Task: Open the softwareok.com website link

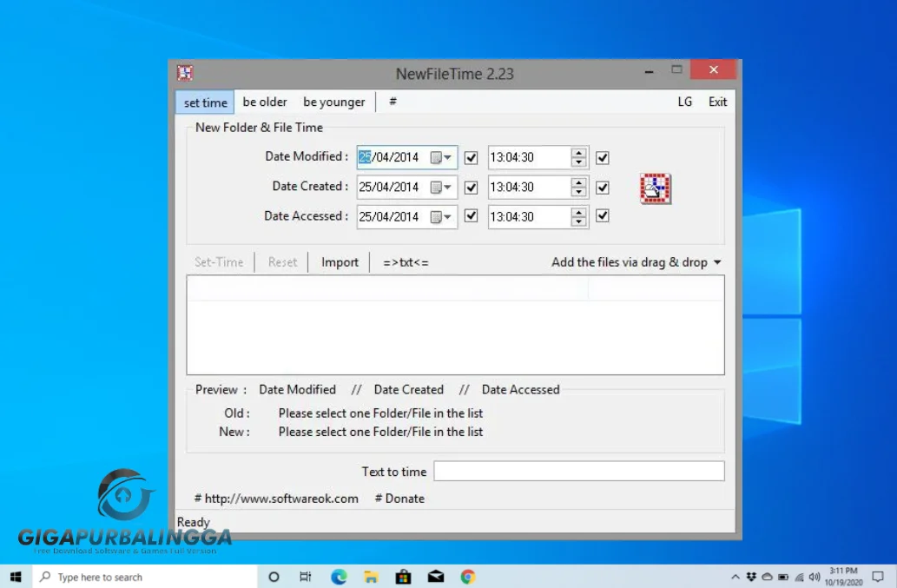Action: (280, 499)
